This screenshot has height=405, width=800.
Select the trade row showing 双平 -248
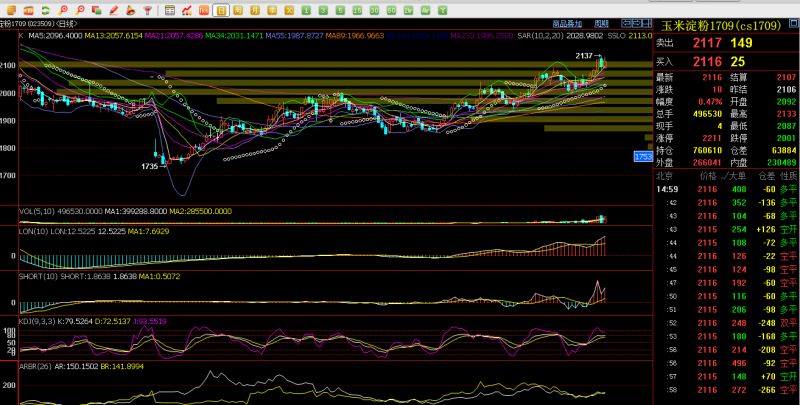[727, 323]
